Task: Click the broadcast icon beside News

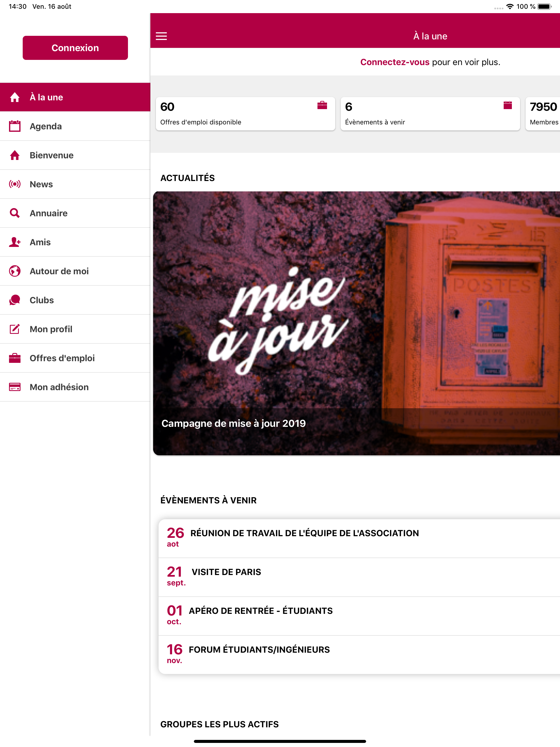Action: click(x=14, y=184)
